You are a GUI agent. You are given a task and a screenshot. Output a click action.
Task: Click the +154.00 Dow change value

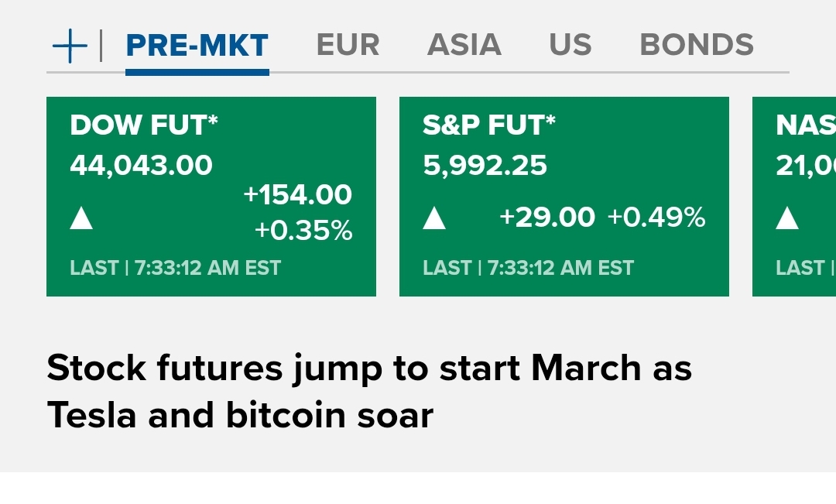[x=297, y=194]
